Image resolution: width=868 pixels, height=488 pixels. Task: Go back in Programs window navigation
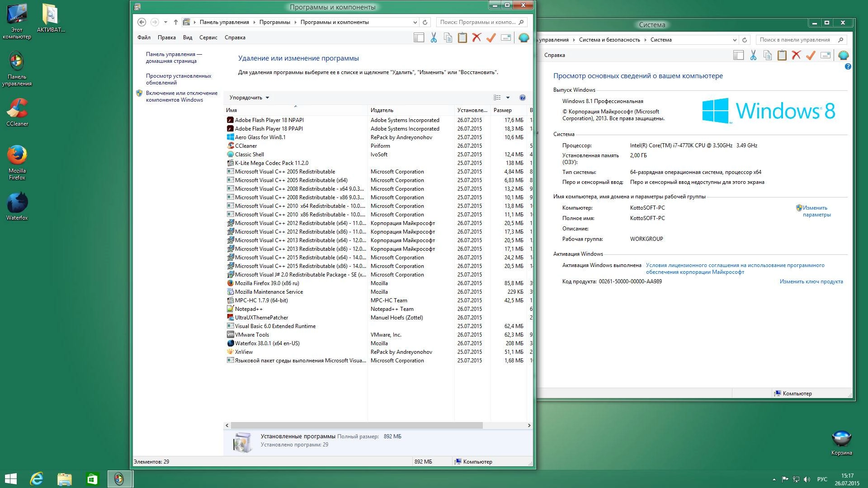point(142,22)
